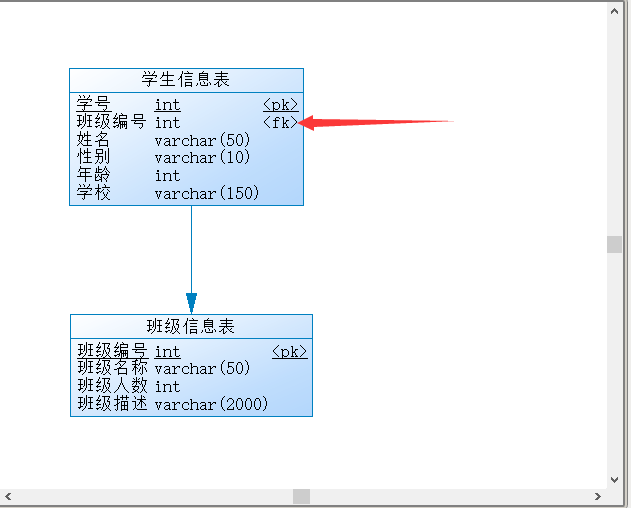The width and height of the screenshot is (631, 508).
Task: Click the vertical scrollbar up arrow
Action: (615, 11)
